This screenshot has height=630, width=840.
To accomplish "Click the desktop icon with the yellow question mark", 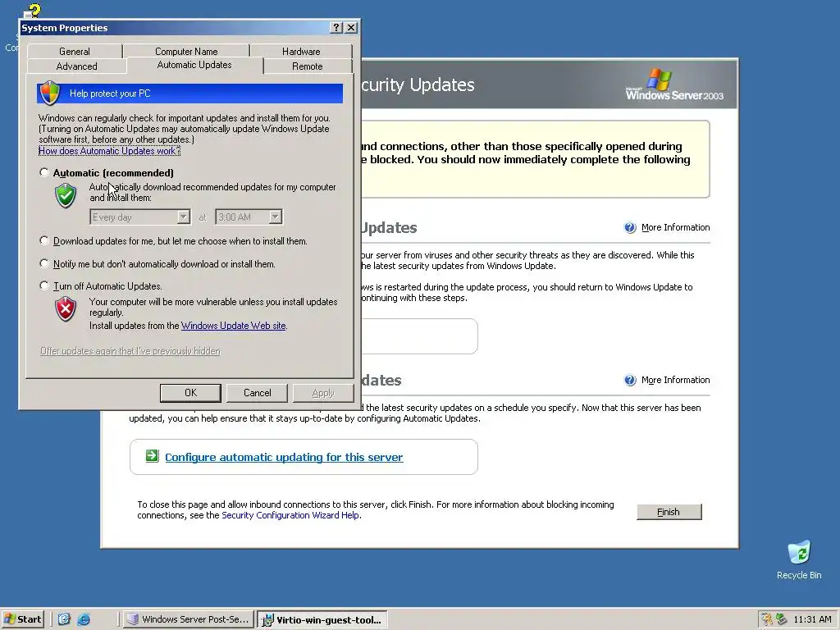I will [x=31, y=11].
